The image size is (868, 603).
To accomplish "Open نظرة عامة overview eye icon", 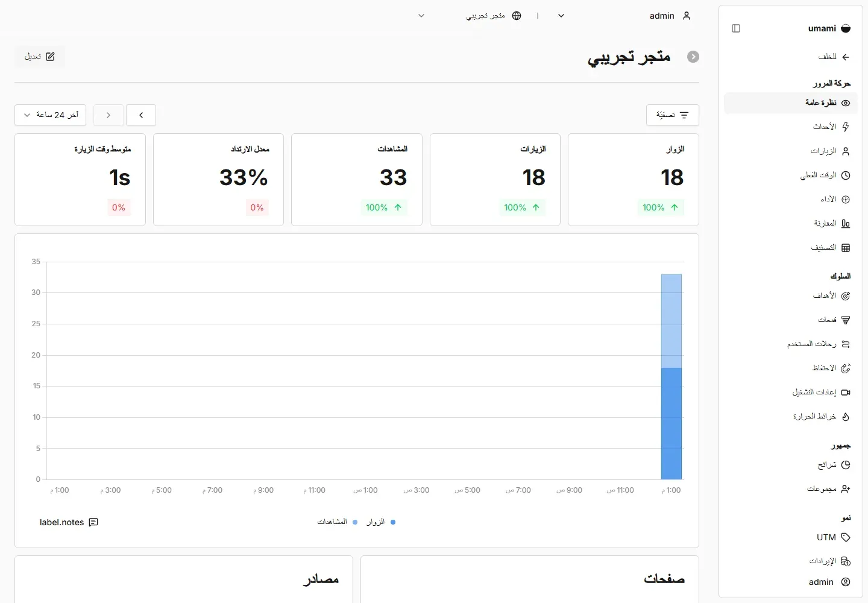I will [846, 103].
